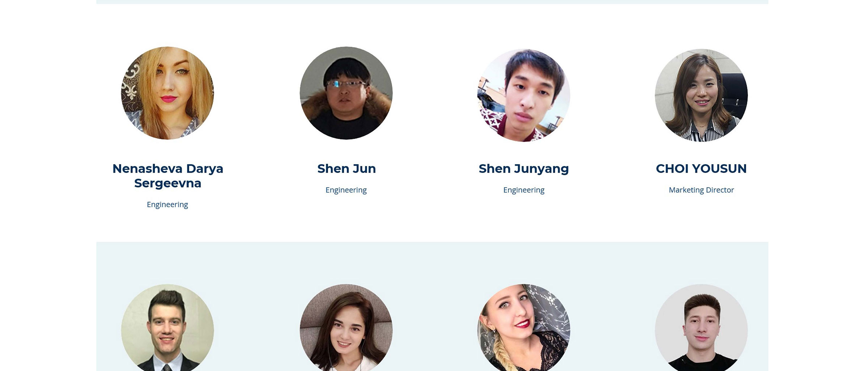Click the Shen Jun name heading

tap(346, 169)
